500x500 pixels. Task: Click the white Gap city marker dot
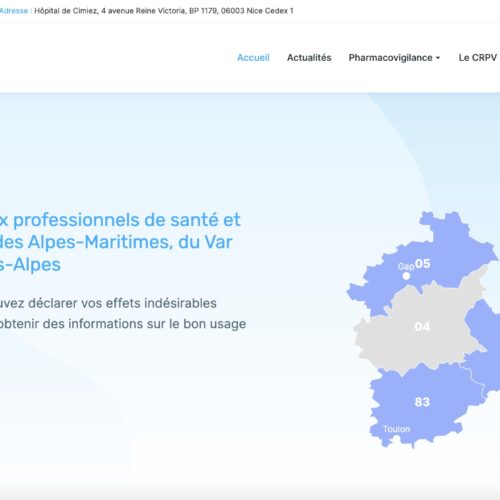(406, 276)
